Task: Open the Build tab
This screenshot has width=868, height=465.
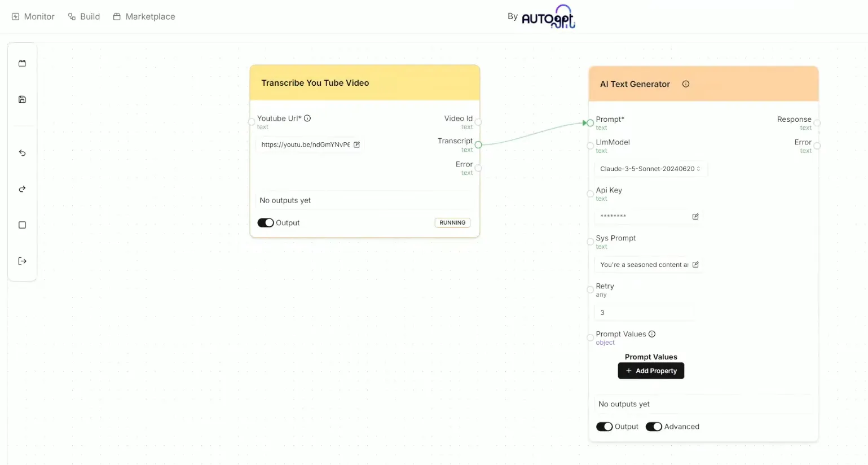Action: click(84, 16)
